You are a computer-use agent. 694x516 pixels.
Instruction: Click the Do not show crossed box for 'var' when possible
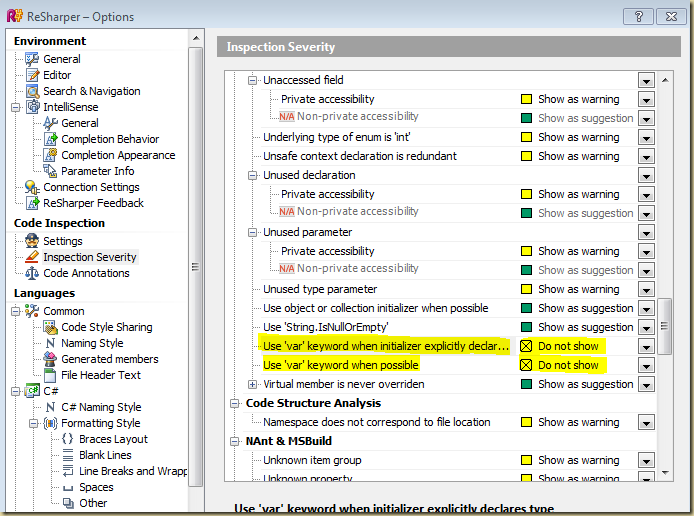[526, 365]
